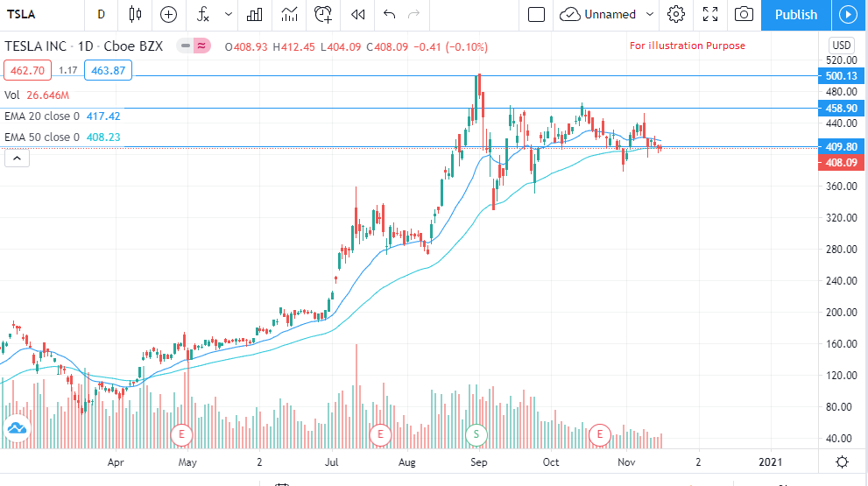
Task: Click the 500.13 price line label
Action: [x=841, y=76]
